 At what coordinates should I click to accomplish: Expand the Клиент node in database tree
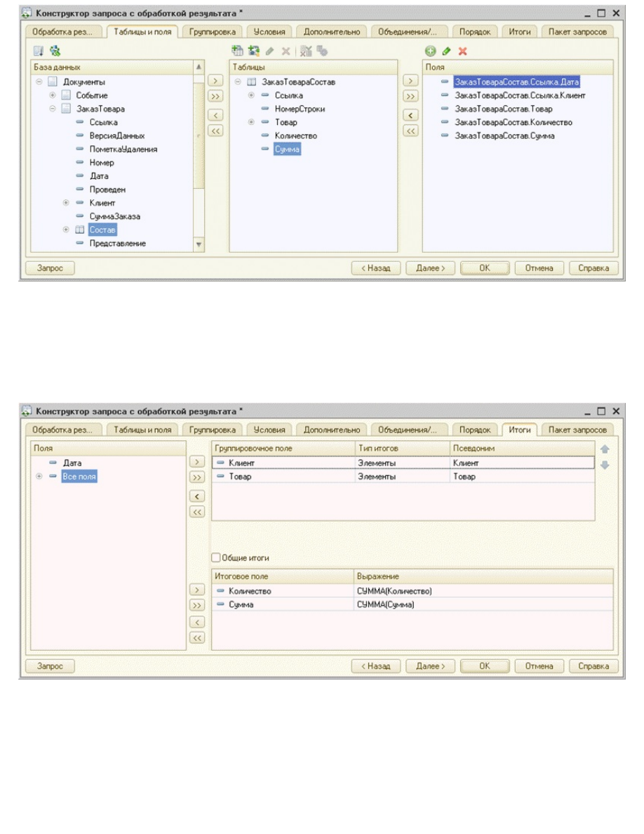[67, 203]
